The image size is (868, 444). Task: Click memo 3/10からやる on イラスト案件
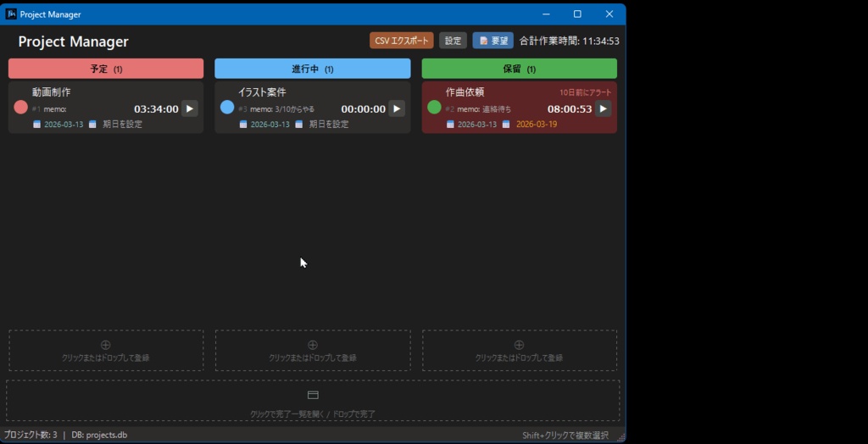click(x=282, y=109)
